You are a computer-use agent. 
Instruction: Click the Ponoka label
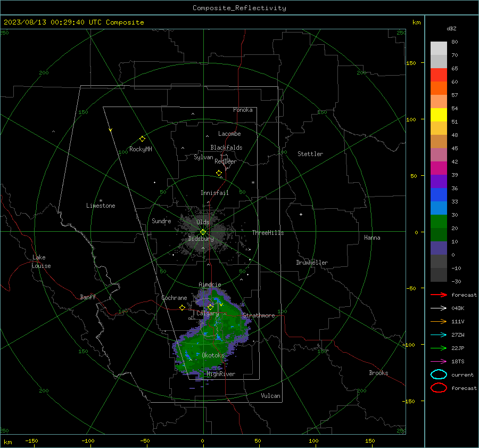tap(243, 110)
